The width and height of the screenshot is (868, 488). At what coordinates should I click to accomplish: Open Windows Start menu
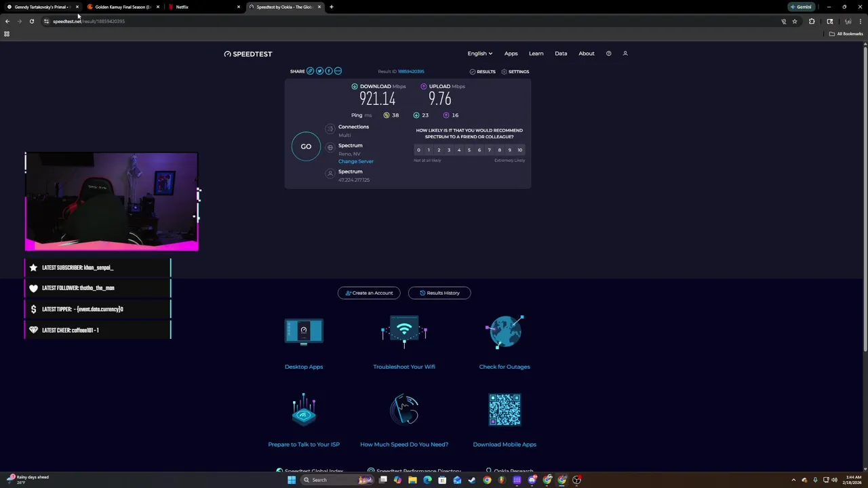pos(292,480)
